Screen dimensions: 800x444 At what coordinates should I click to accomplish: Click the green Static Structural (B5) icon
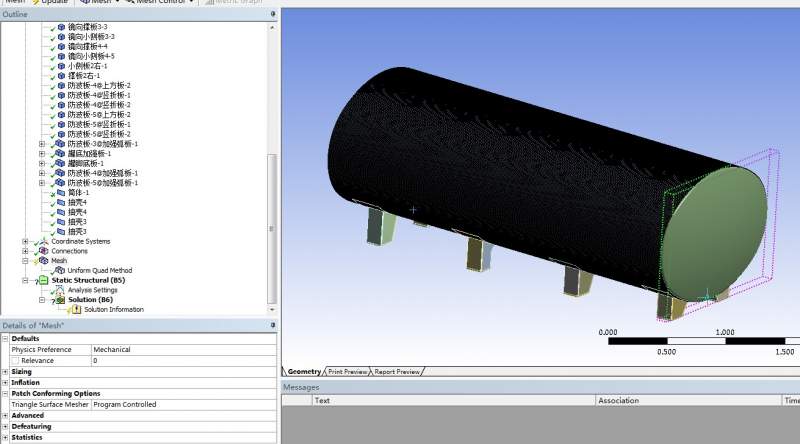point(44,280)
